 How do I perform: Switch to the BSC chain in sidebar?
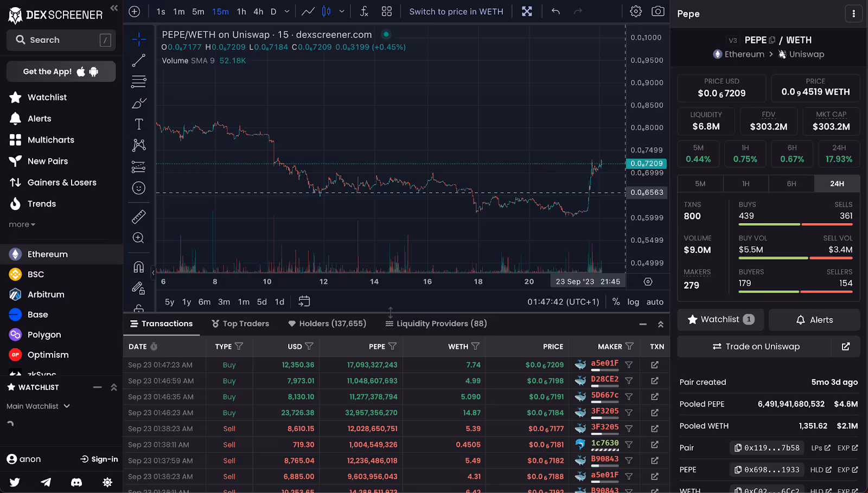(33, 274)
